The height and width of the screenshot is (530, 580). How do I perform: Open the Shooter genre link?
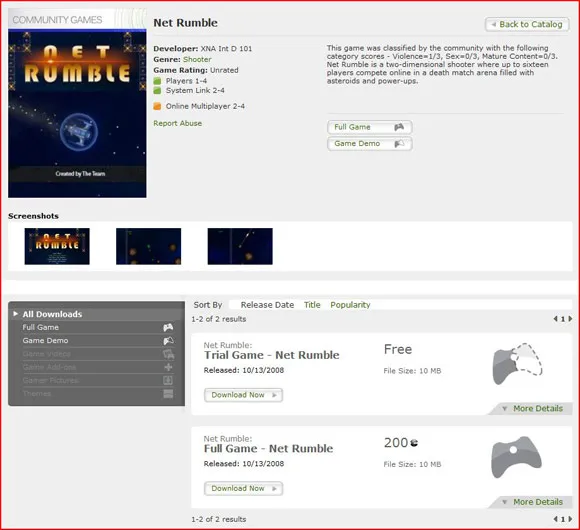[x=197, y=59]
